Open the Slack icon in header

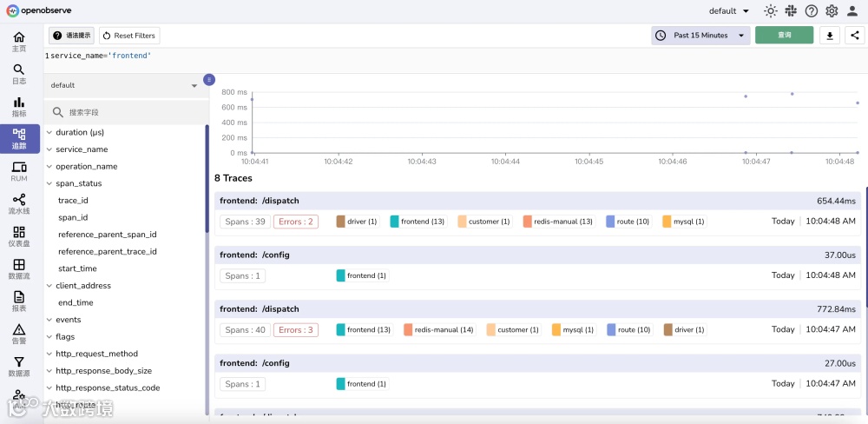click(791, 10)
